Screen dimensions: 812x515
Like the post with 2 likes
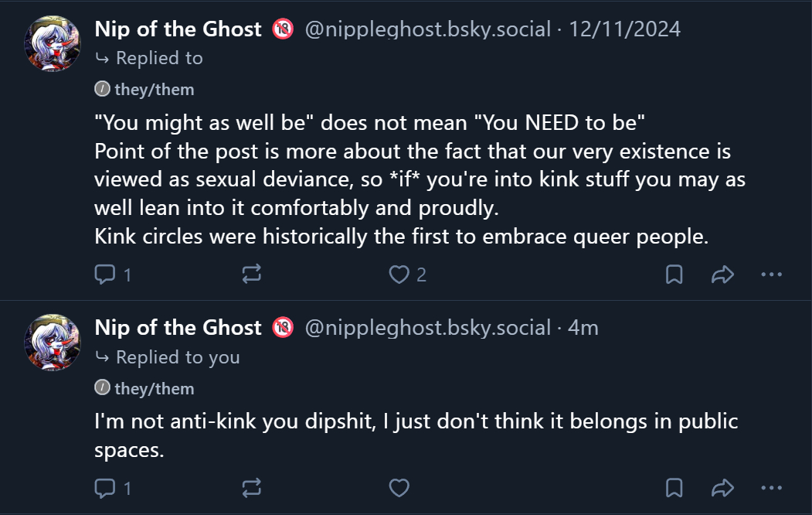[x=399, y=275]
